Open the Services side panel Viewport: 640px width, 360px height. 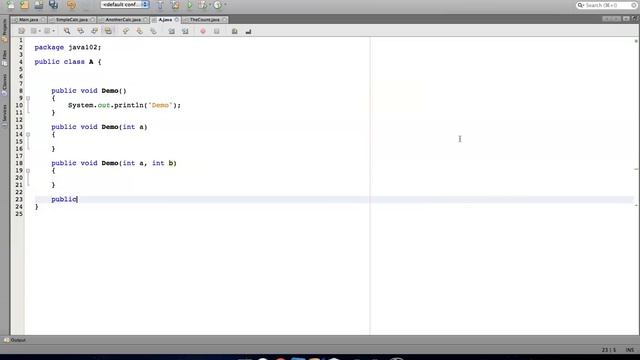[4, 115]
